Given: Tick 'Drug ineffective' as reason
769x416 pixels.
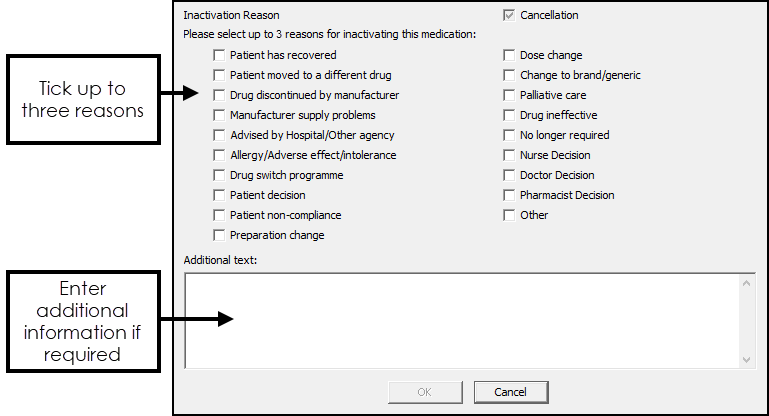Looking at the screenshot, I should pyautogui.click(x=509, y=116).
